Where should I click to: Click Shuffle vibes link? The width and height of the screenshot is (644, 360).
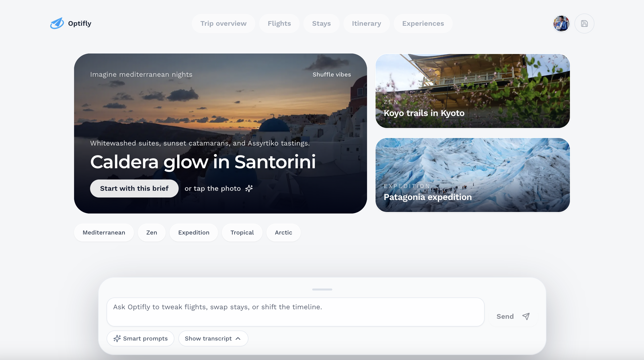tap(332, 74)
